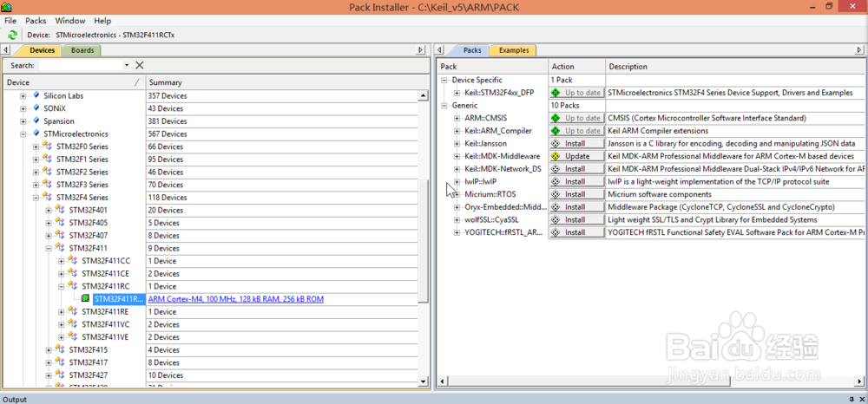
Task: Collapse the Device Specific packs group
Action: tap(444, 80)
